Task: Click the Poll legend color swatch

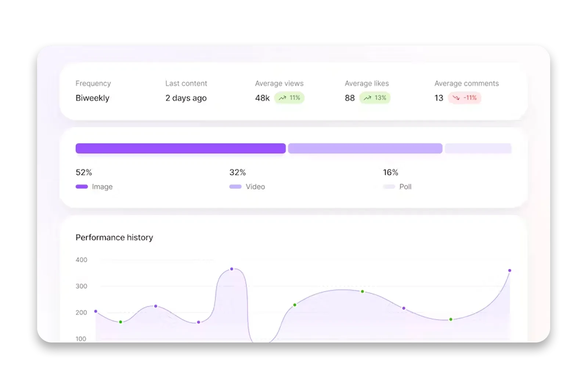Action: 389,186
